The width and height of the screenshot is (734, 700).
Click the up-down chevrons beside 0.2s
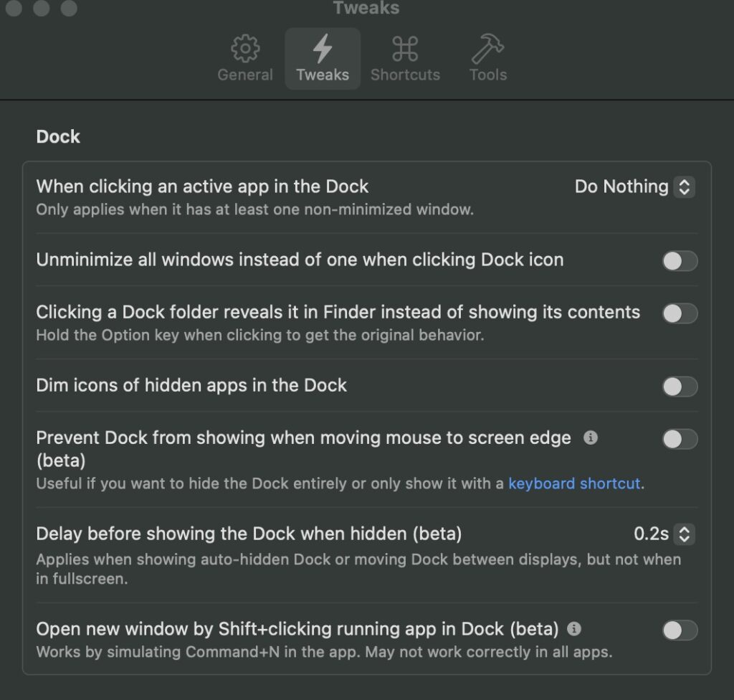click(684, 534)
